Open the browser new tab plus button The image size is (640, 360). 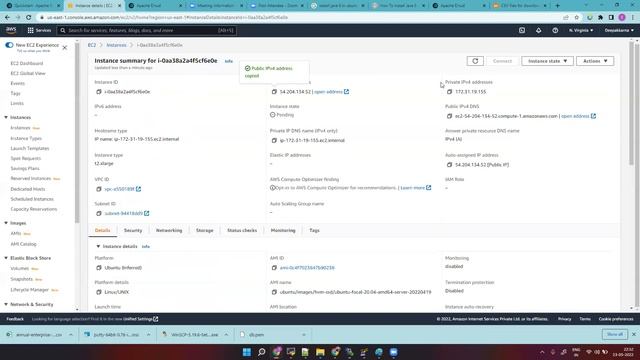click(x=557, y=6)
